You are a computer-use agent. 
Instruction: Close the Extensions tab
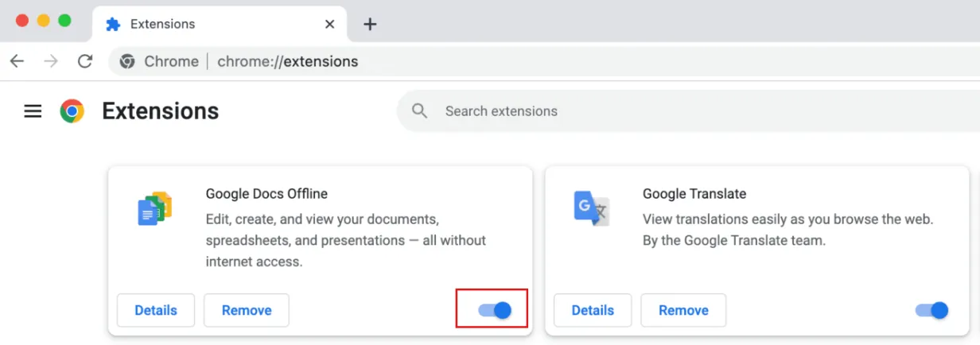330,24
